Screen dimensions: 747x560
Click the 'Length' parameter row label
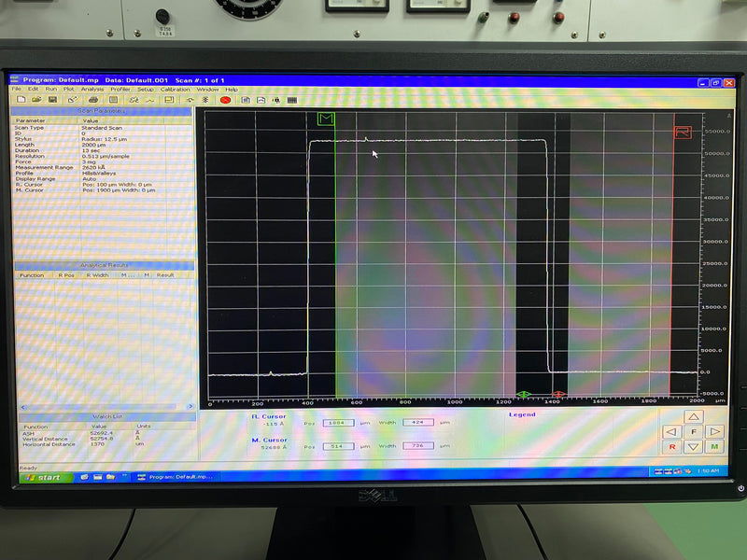coord(24,145)
